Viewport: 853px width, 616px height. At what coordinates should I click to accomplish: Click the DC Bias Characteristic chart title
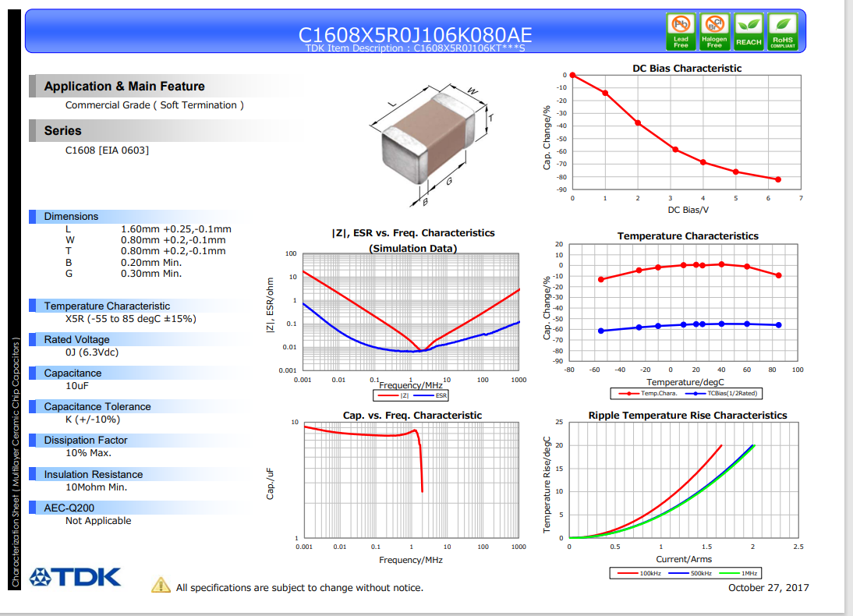pyautogui.click(x=687, y=68)
